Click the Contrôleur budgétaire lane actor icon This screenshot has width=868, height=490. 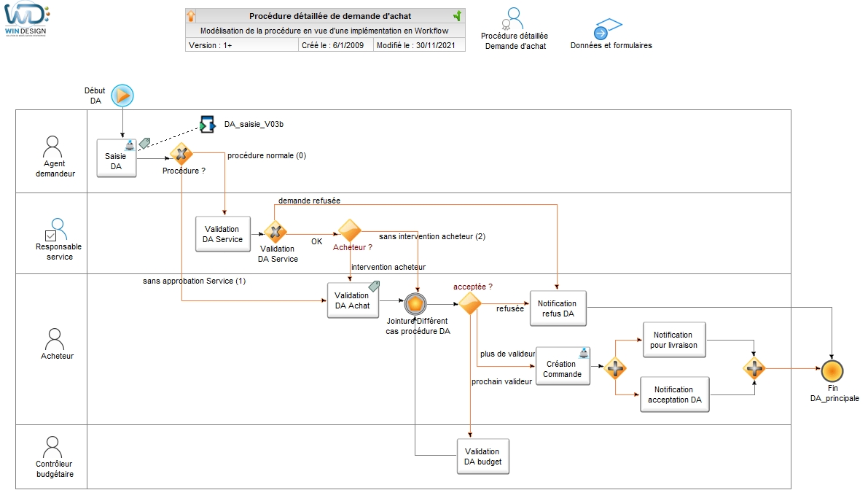[52, 446]
